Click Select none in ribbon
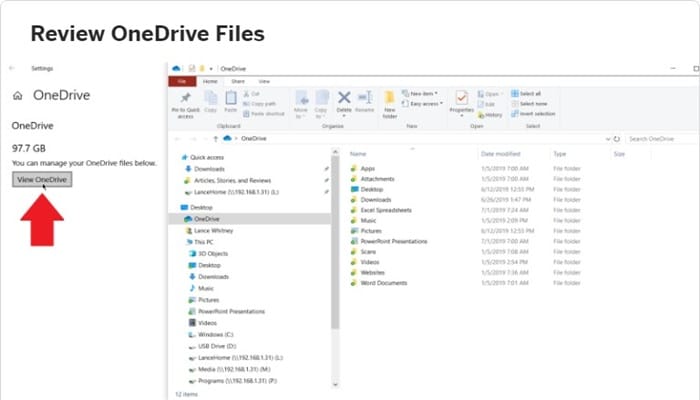This screenshot has width=700, height=400. pyautogui.click(x=529, y=104)
